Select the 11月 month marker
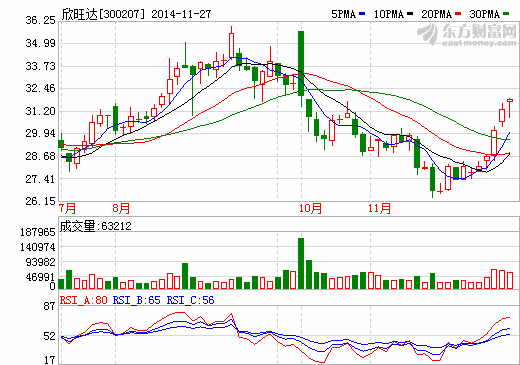Image resolution: width=520 pixels, height=365 pixels. pos(379,208)
